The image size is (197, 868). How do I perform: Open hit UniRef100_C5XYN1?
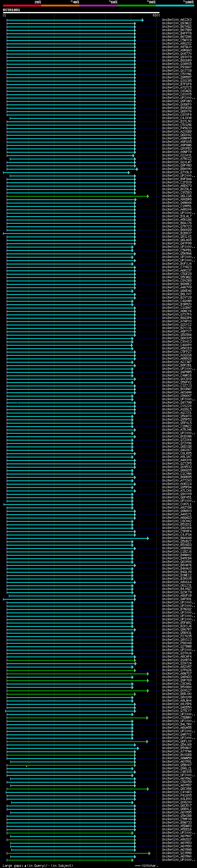tap(177, 74)
